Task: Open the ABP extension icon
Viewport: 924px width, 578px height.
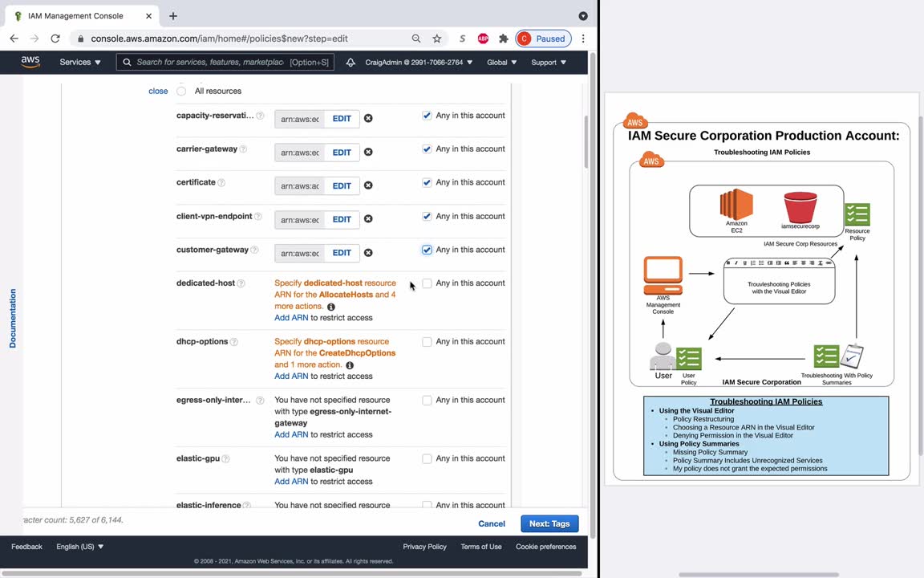Action: 483,39
